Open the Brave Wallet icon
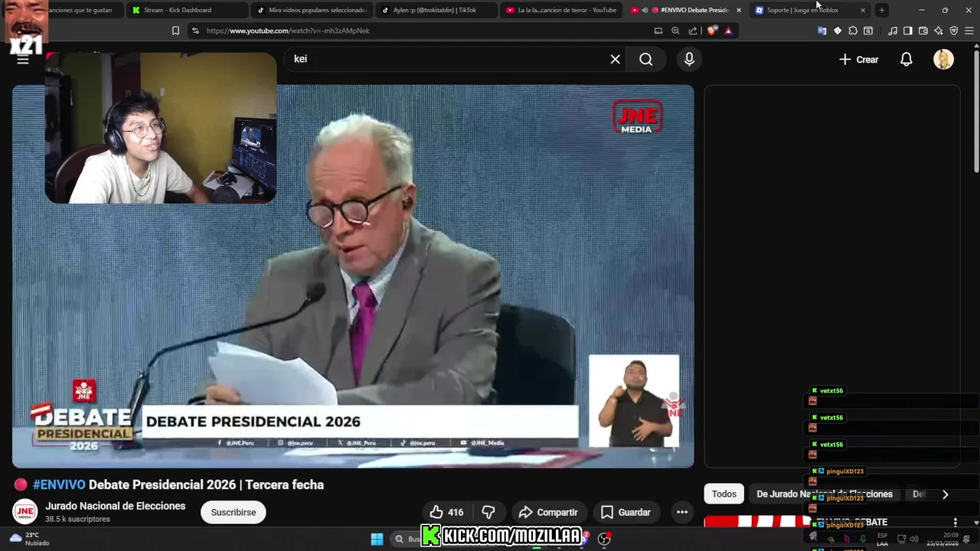The width and height of the screenshot is (980, 551). [x=923, y=31]
